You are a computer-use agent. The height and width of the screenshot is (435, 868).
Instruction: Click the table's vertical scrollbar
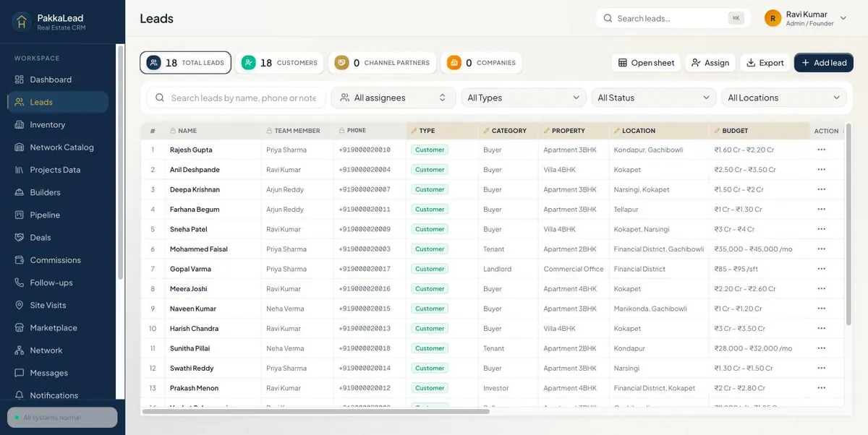(x=848, y=224)
